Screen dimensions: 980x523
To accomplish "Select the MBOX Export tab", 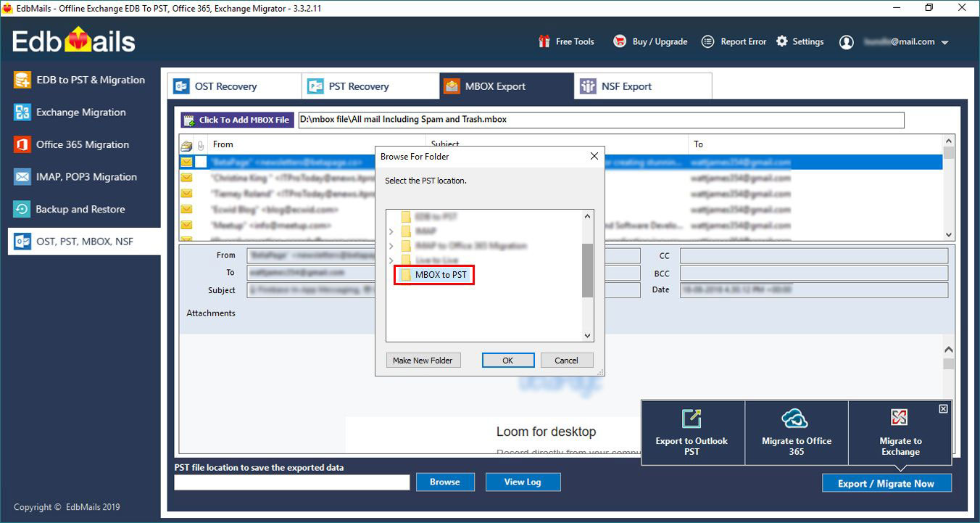I will pos(507,86).
